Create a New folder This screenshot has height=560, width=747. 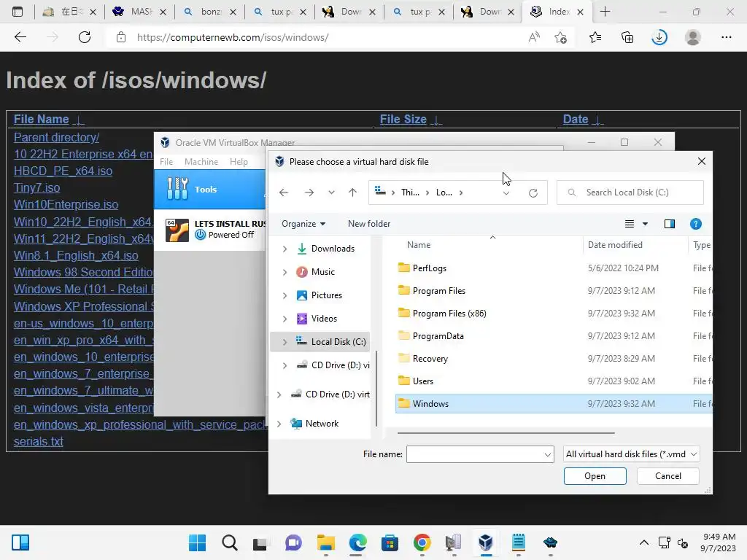[368, 224]
